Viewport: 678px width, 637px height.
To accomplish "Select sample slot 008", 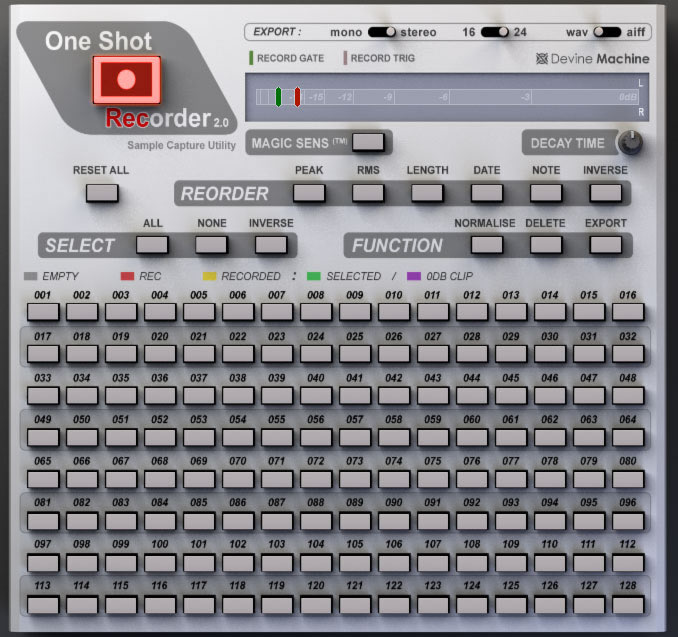I will tap(316, 312).
